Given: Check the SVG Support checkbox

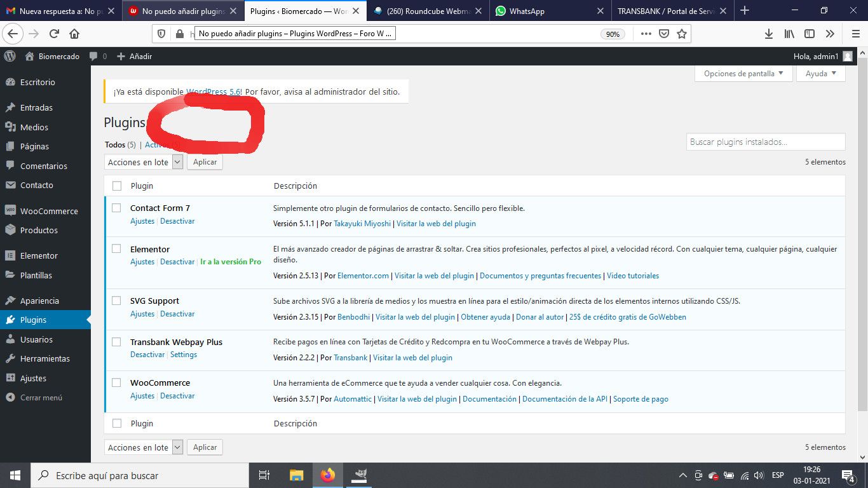Looking at the screenshot, I should 116,301.
